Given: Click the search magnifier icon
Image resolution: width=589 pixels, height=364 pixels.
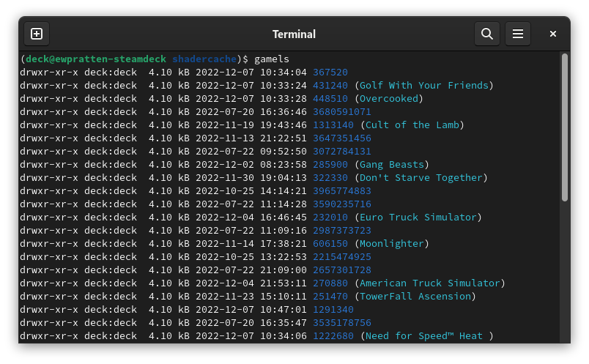Looking at the screenshot, I should 486,34.
